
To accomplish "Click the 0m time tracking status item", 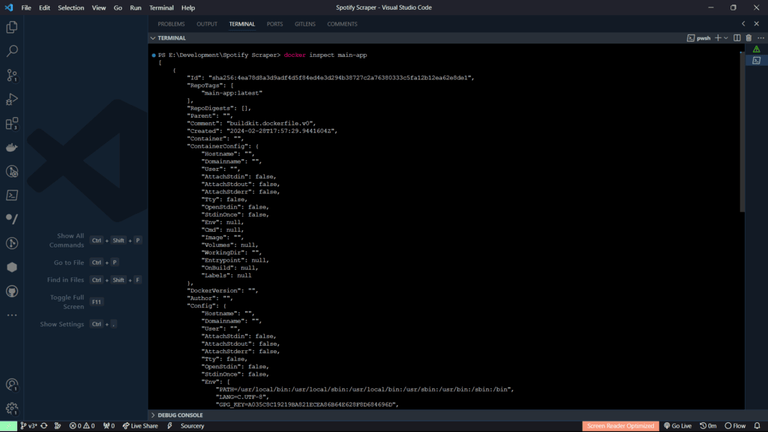I will tap(708, 426).
